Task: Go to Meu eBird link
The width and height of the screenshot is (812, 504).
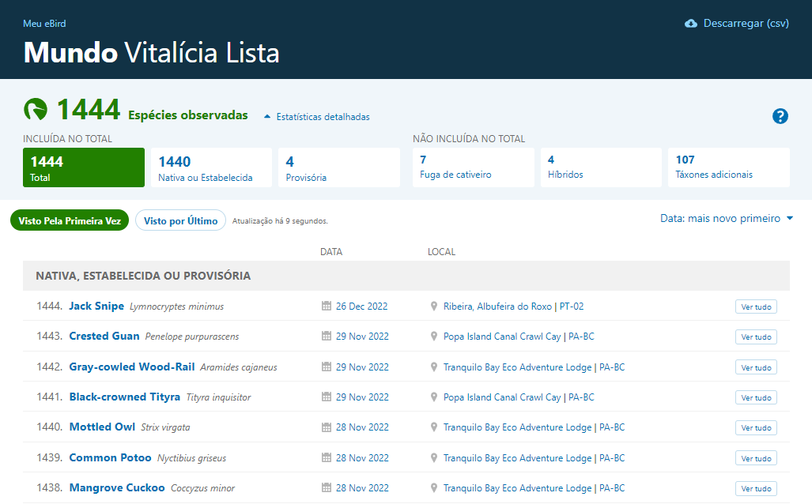Action: click(x=44, y=23)
